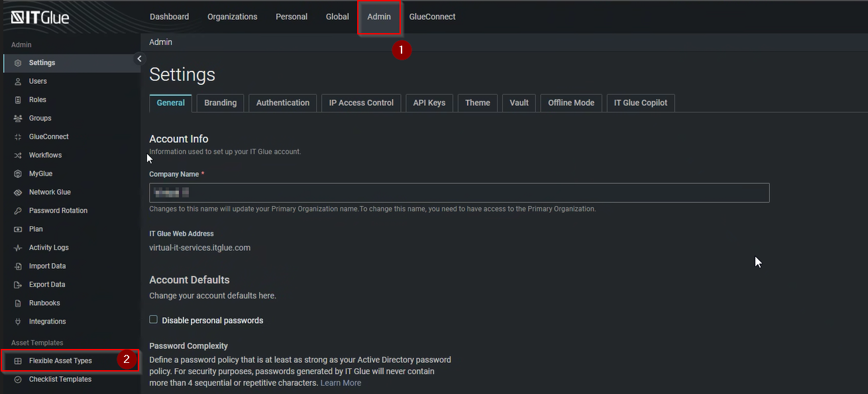Collapse the sidebar with the chevron button
The height and width of the screenshot is (394, 868).
[139, 59]
